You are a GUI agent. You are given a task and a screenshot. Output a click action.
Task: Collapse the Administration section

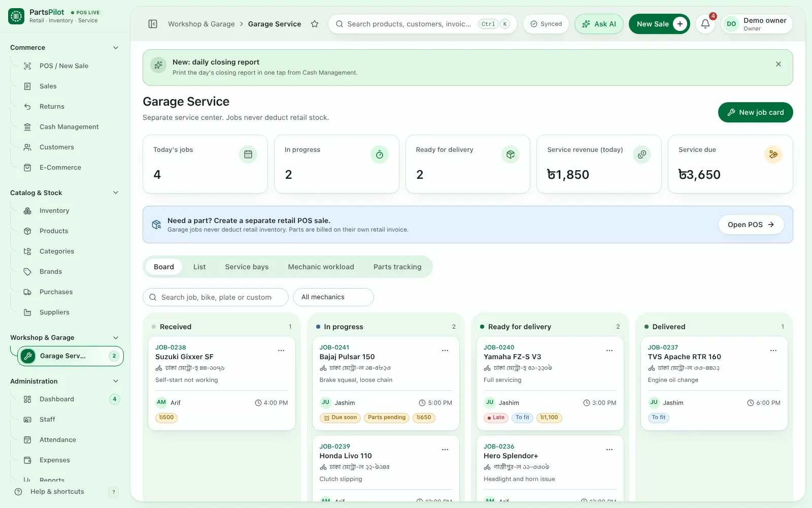tap(116, 382)
